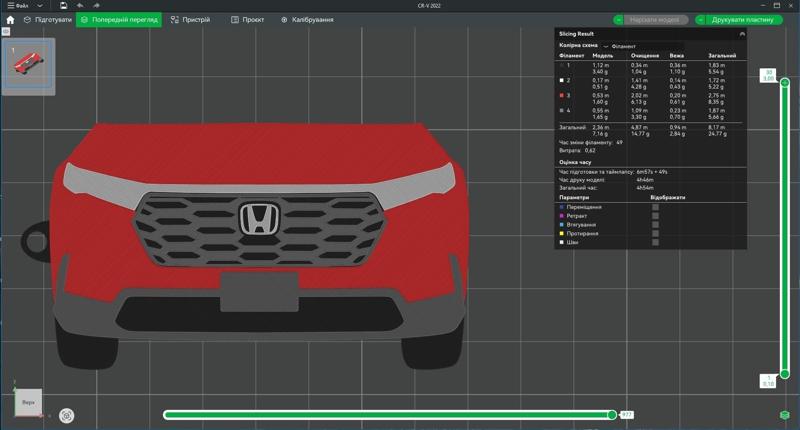The width and height of the screenshot is (800, 430).
Task: Click the view orientation cube
Action: tap(28, 402)
